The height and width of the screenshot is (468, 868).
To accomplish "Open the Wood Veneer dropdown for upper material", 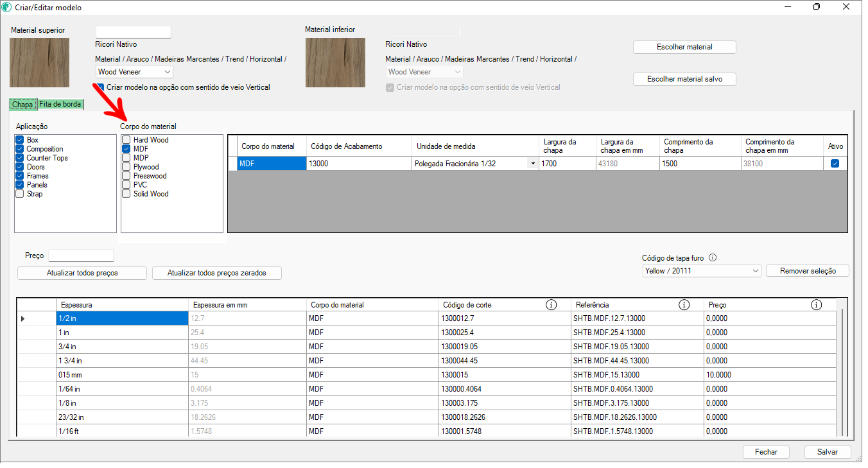I will [134, 72].
